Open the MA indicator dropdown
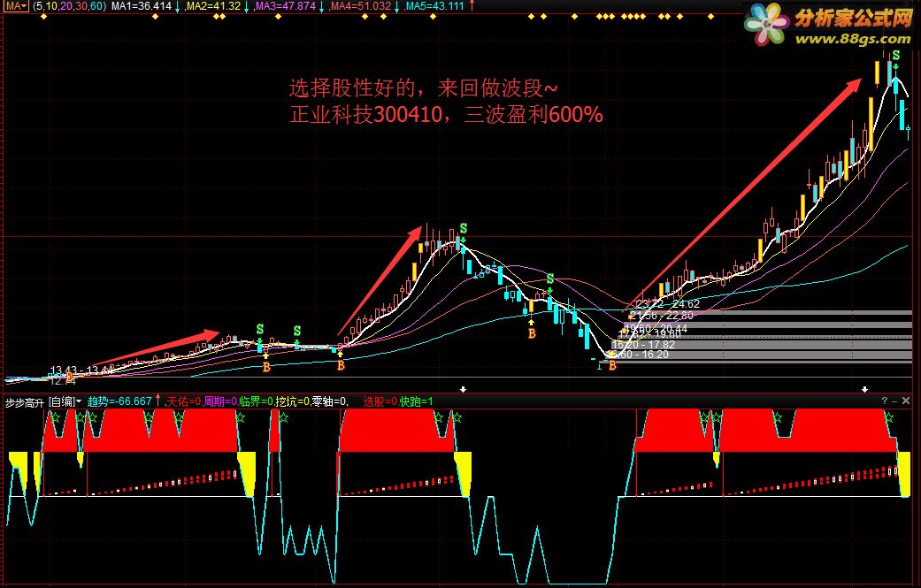Image resolution: width=921 pixels, height=588 pixels. pyautogui.click(x=17, y=6)
